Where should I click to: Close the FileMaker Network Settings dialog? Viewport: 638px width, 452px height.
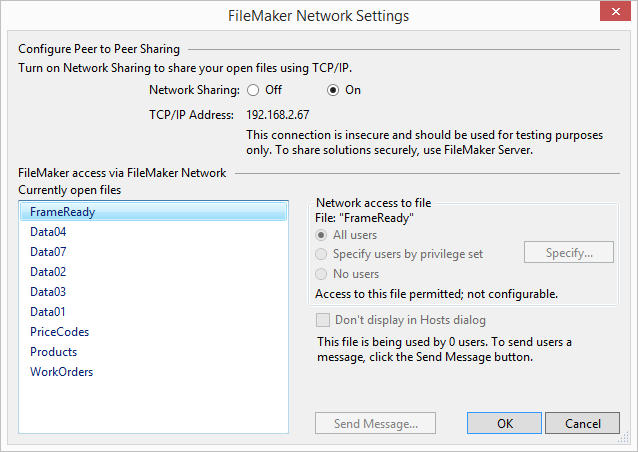(611, 14)
